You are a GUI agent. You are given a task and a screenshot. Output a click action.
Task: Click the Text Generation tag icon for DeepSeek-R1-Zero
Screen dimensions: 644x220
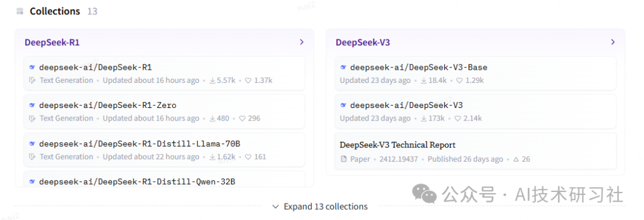click(32, 119)
